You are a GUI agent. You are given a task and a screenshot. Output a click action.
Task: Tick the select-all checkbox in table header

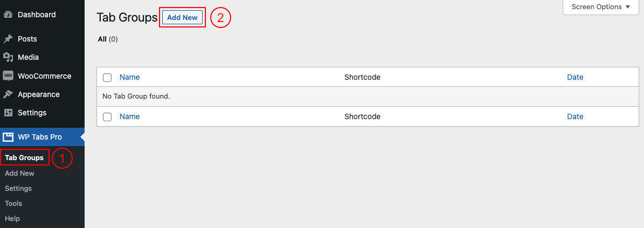pos(107,77)
